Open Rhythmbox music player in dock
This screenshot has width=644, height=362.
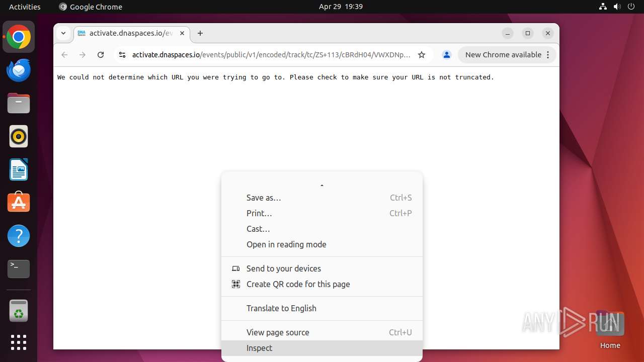[x=19, y=136]
